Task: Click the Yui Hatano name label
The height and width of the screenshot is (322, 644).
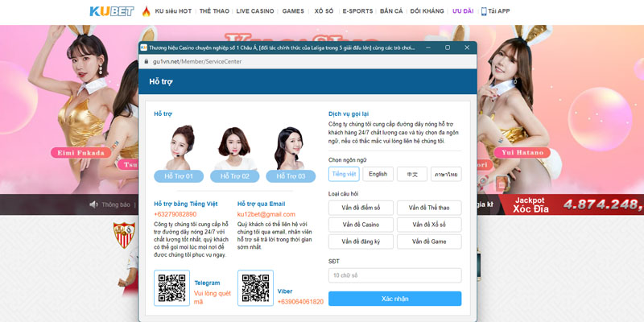Action: pos(522,152)
